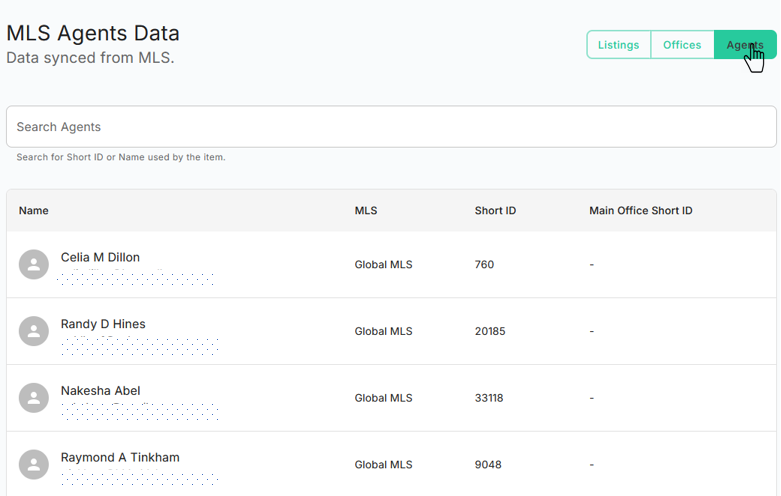
Task: Click Celia M Dillon's avatar icon
Action: [34, 264]
